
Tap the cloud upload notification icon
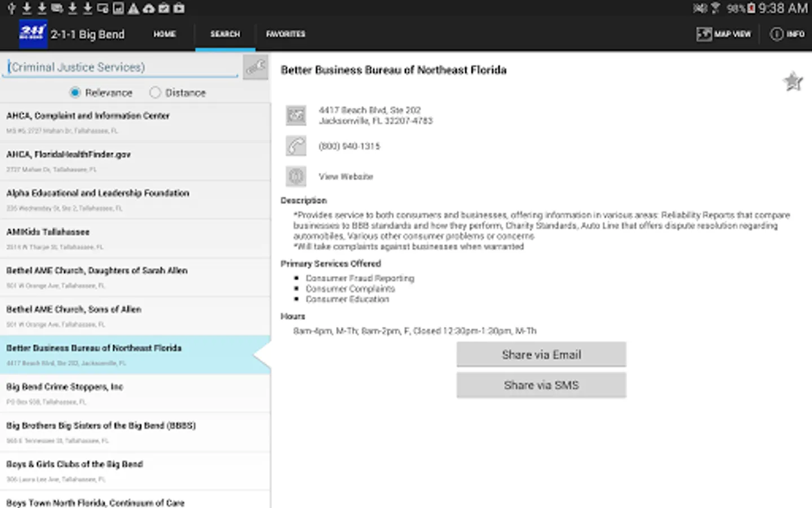149,8
